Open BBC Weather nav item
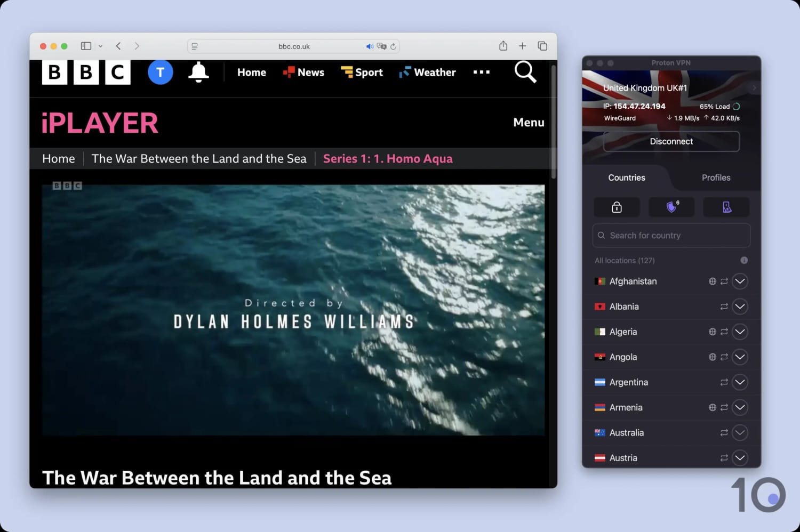The height and width of the screenshot is (532, 800). [x=427, y=72]
